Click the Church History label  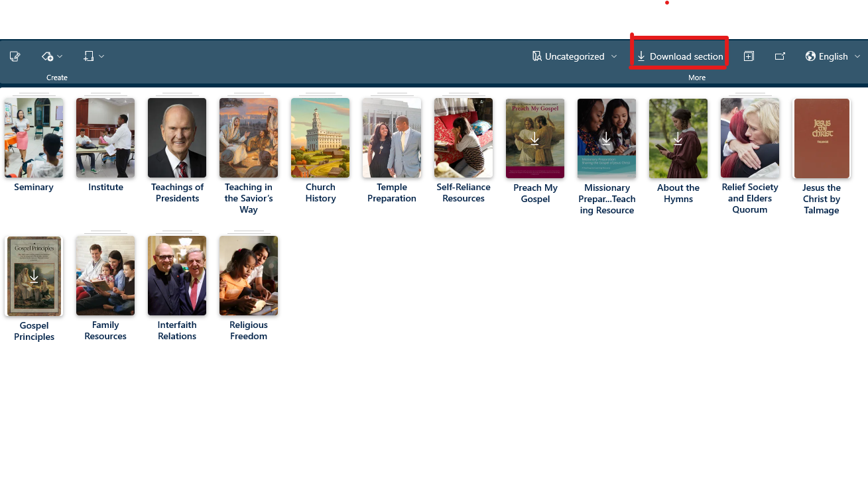click(x=320, y=193)
